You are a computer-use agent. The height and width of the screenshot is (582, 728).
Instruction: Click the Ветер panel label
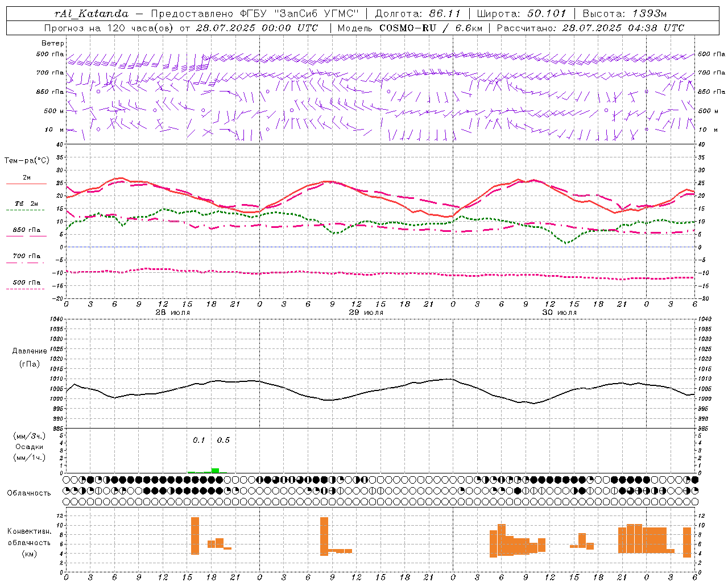pos(53,43)
